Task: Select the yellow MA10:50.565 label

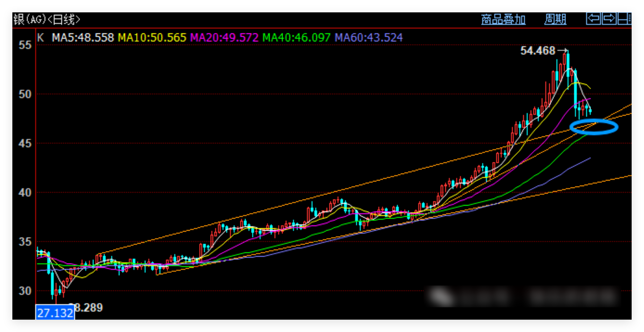Action: [152, 38]
